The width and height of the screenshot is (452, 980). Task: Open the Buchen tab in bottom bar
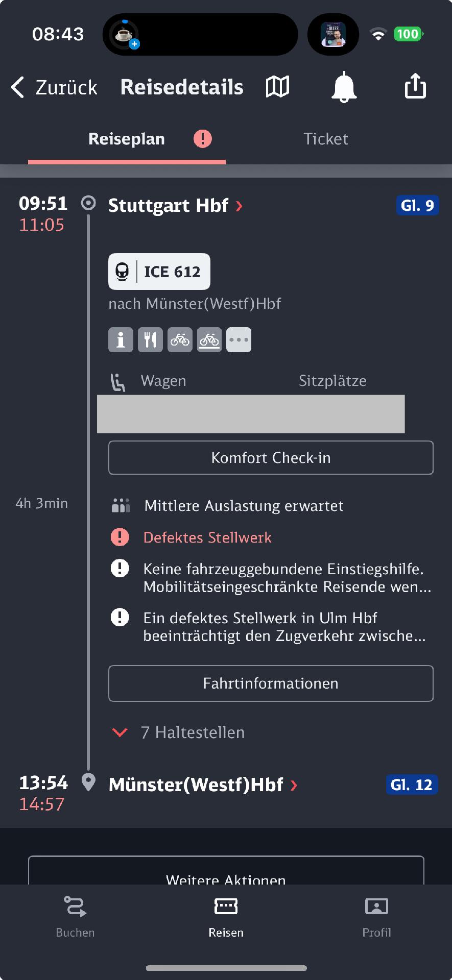pos(75,917)
